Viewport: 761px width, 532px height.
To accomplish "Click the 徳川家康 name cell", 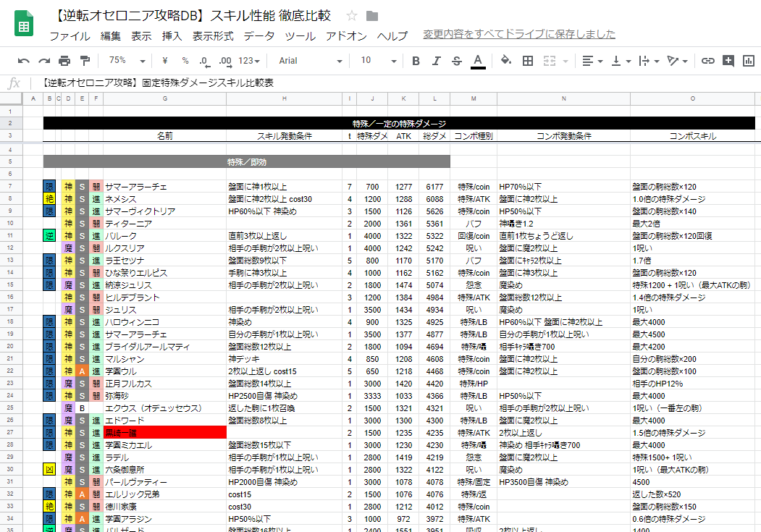I will (x=164, y=506).
